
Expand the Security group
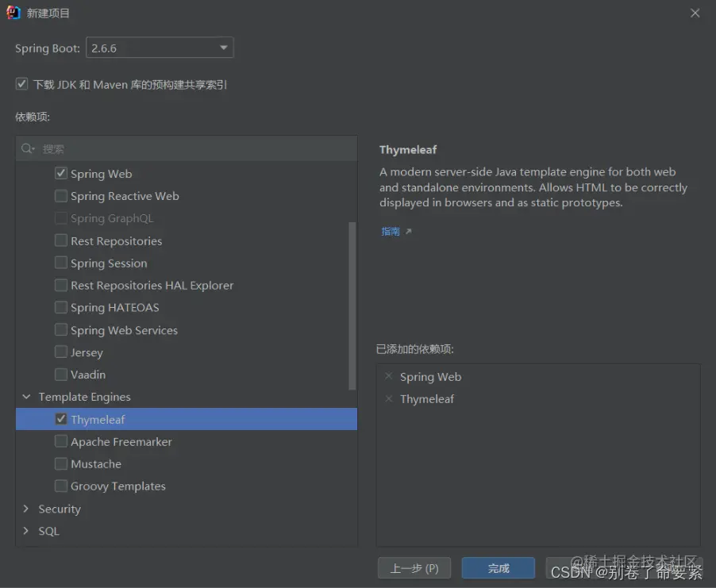26,509
